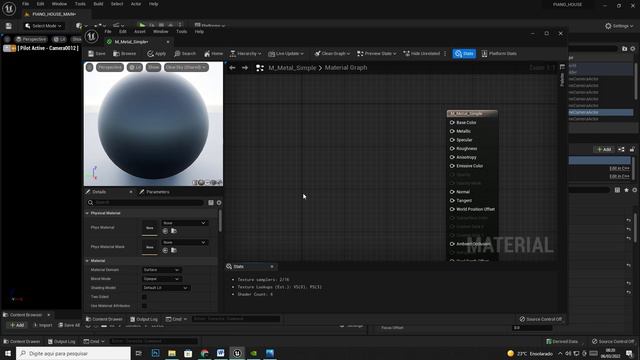Image resolution: width=640 pixels, height=360 pixels.
Task: Open Search in the material editor toolbar
Action: [185, 53]
